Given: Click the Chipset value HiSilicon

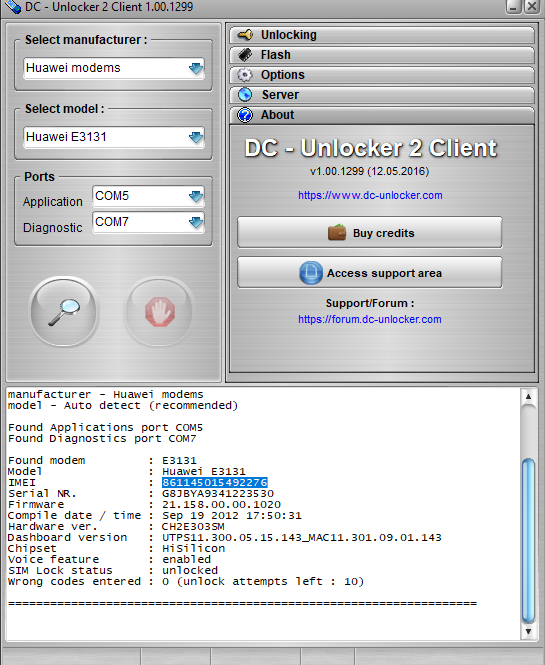Looking at the screenshot, I should tap(193, 549).
